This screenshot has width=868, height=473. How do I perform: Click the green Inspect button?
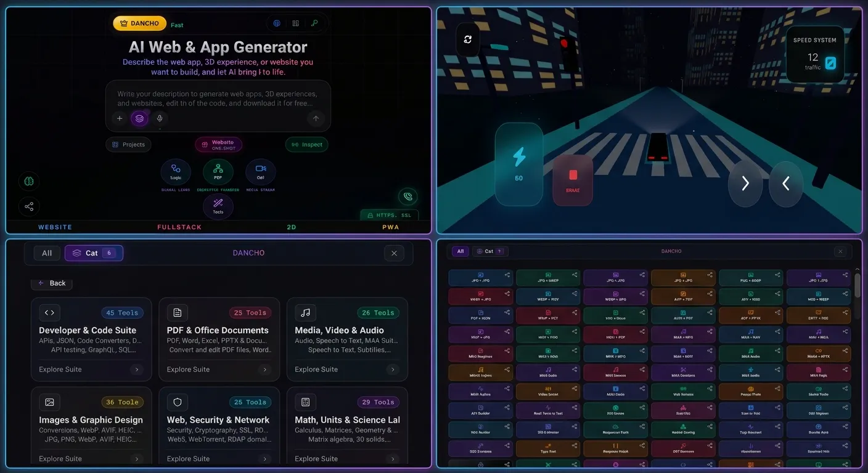pyautogui.click(x=306, y=145)
